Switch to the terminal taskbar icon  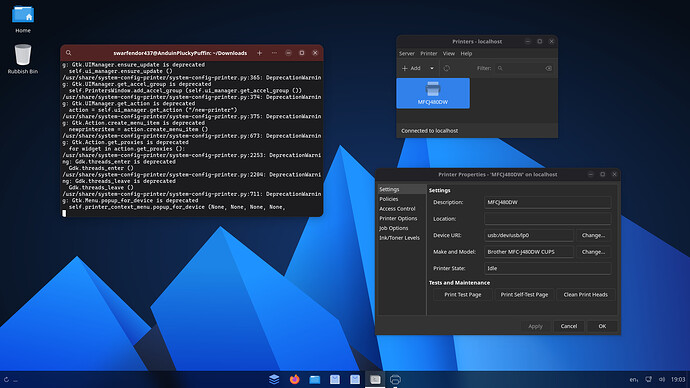(375, 379)
